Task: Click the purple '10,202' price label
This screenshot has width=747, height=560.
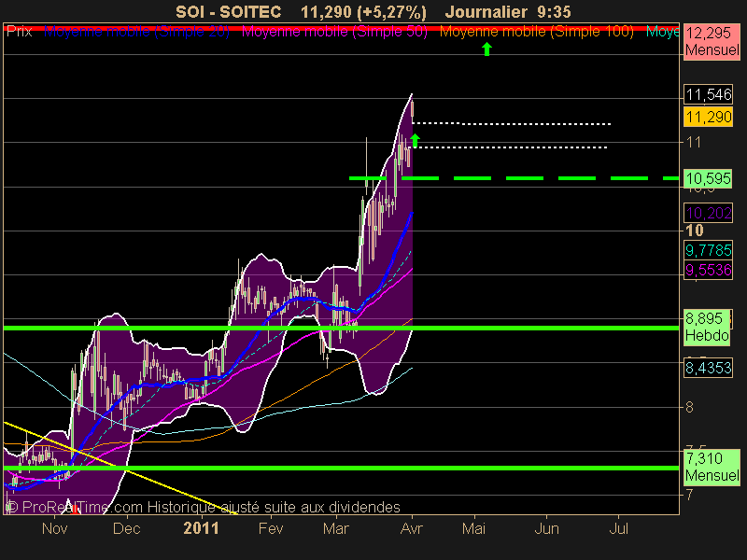Action: click(709, 213)
